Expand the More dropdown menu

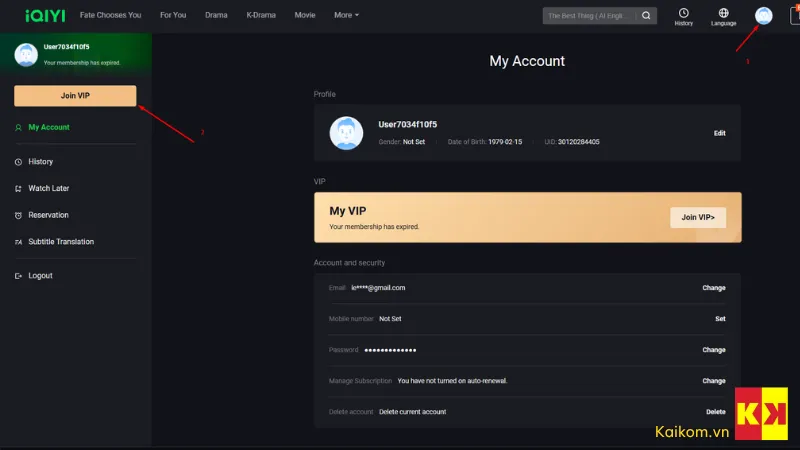coord(346,15)
